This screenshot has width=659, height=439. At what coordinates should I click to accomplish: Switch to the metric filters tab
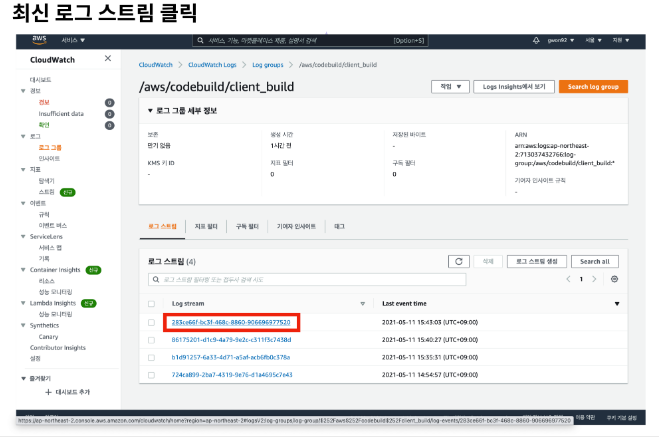tap(206, 226)
